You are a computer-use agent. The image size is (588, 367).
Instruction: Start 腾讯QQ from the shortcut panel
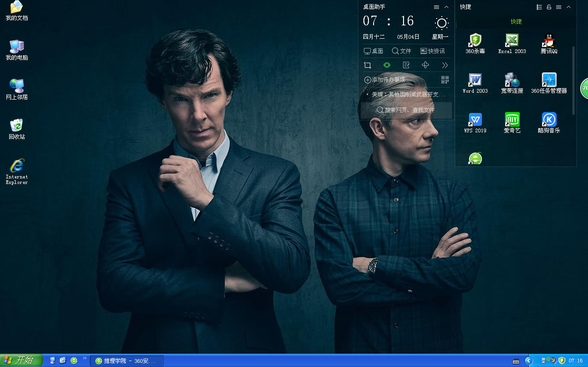(x=549, y=44)
